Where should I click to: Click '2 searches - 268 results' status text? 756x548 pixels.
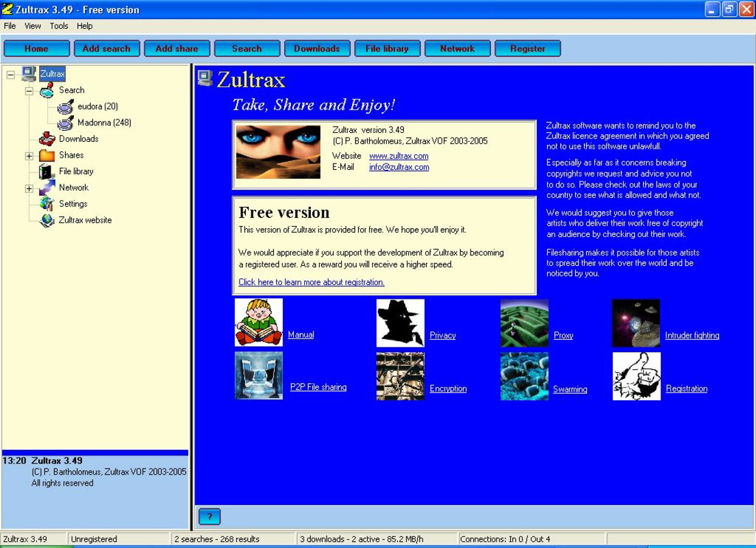tap(217, 539)
